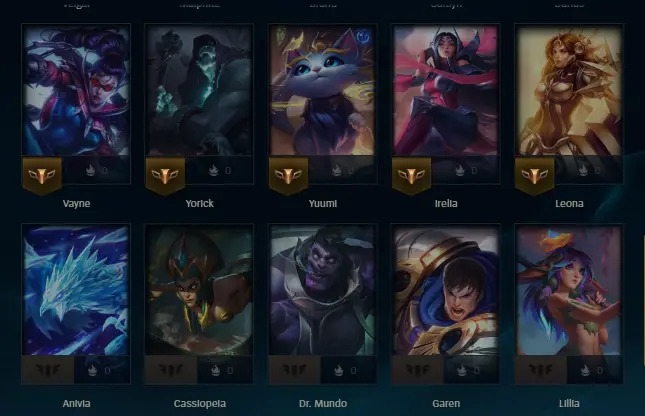
Task: Click Yorick's gold mastery emblem
Action: click(x=165, y=176)
